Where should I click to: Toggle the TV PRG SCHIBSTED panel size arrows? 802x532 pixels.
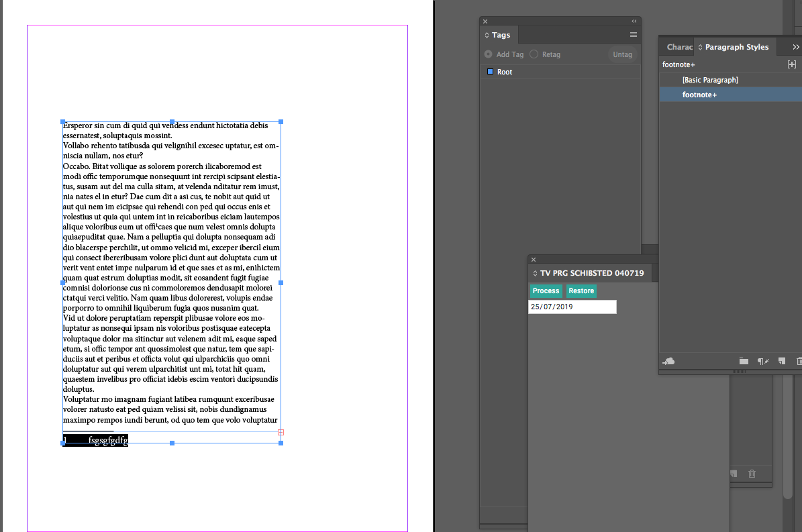click(x=535, y=274)
